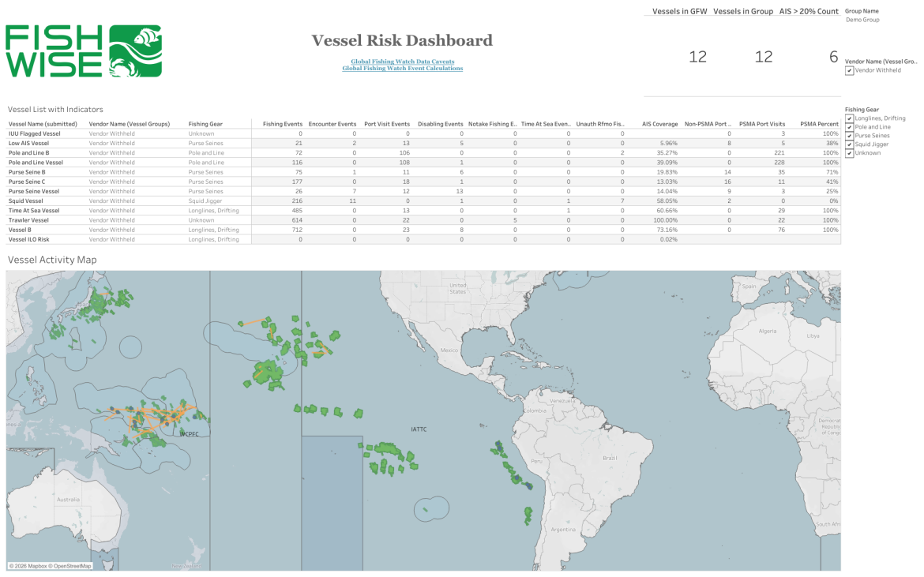924x577 pixels.
Task: Click the FishWise logo
Action: tap(84, 51)
